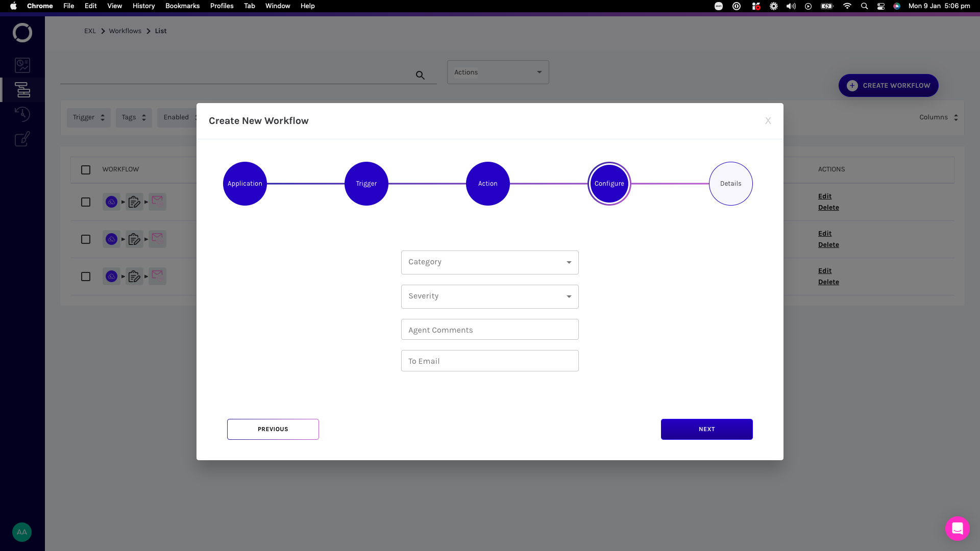Image resolution: width=980 pixels, height=551 pixels.
Task: Open the Profiles menu
Action: tap(222, 6)
